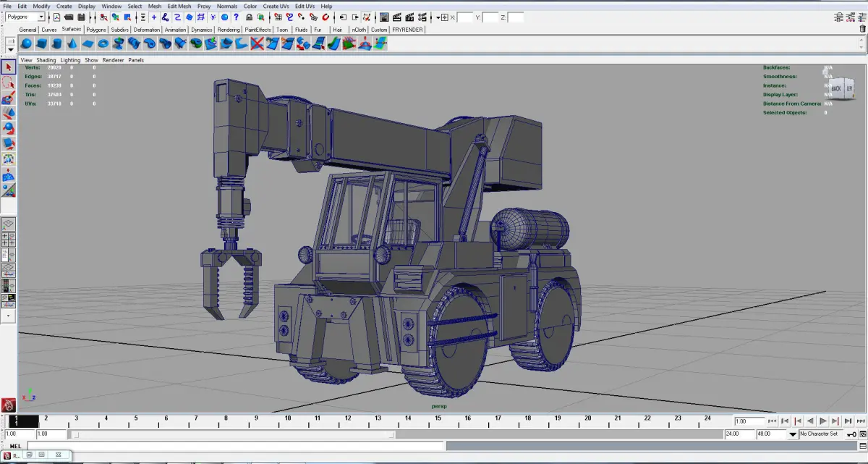Image resolution: width=868 pixels, height=464 pixels.
Task: Open the input mode dropdown arrow before X
Action: pyautogui.click(x=439, y=17)
